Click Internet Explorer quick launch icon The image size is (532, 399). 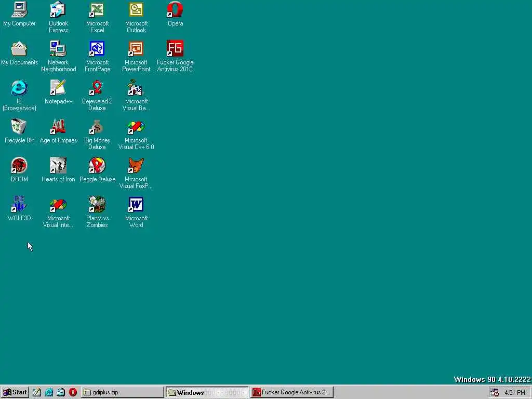(49, 392)
